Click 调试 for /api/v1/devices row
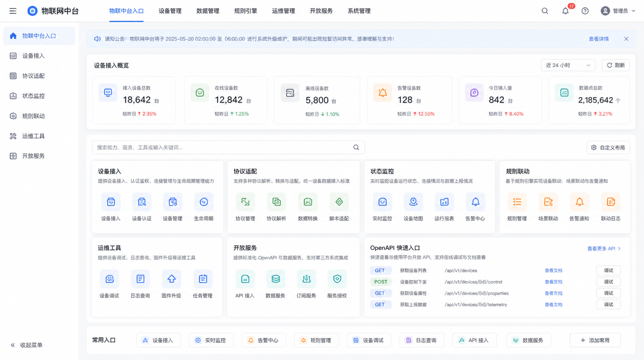This screenshot has width=644, height=360. [608, 271]
